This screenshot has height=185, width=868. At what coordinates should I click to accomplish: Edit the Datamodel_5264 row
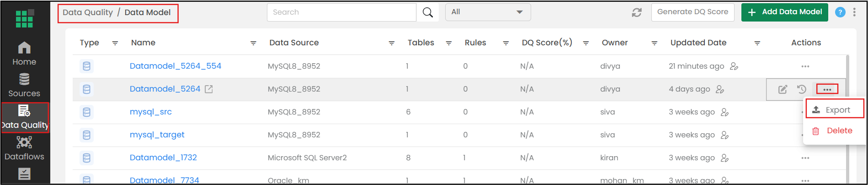tap(783, 89)
